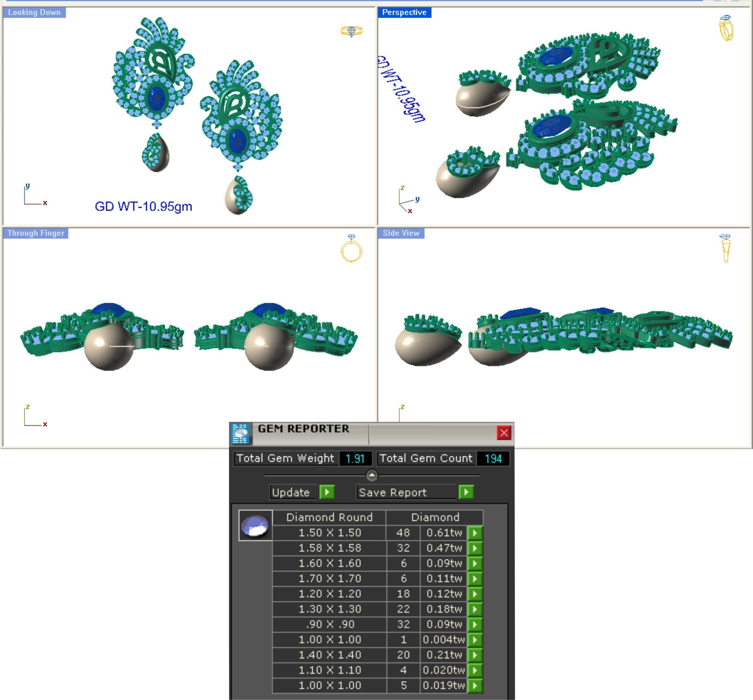Screen dimensions: 753x700
Task: Collapse the Gem Reporter panel with up arrow
Action: click(372, 475)
